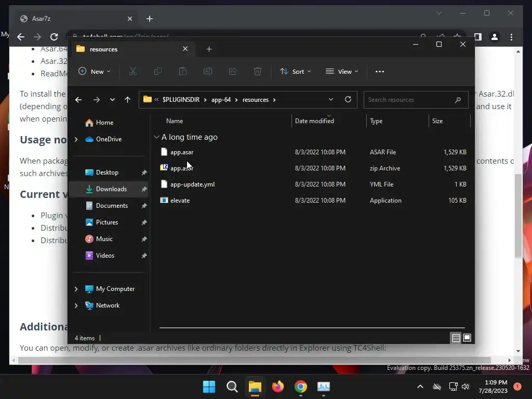Open recent locations chevron in Explorer
Screen dimensions: 532x399
112,100
